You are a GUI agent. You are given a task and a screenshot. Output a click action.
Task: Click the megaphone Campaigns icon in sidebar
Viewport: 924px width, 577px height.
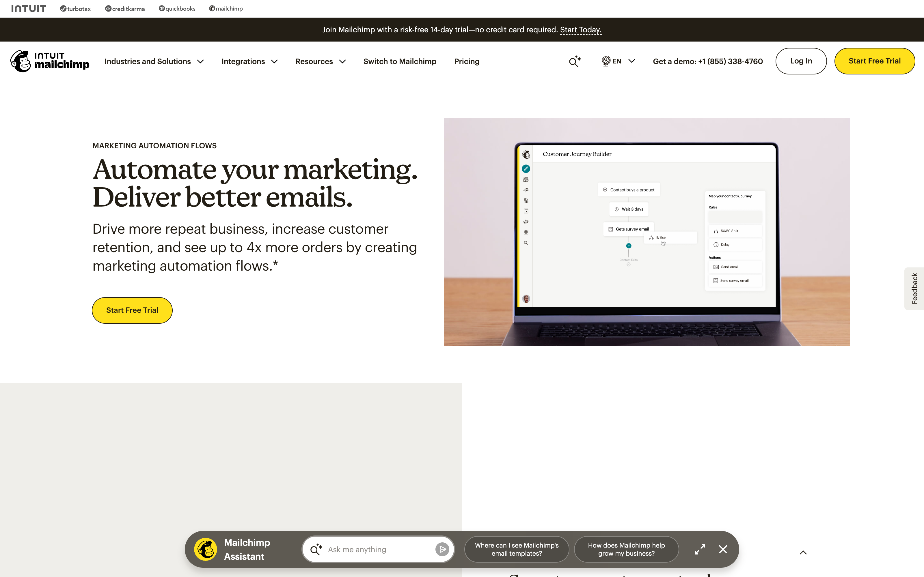[x=526, y=190]
